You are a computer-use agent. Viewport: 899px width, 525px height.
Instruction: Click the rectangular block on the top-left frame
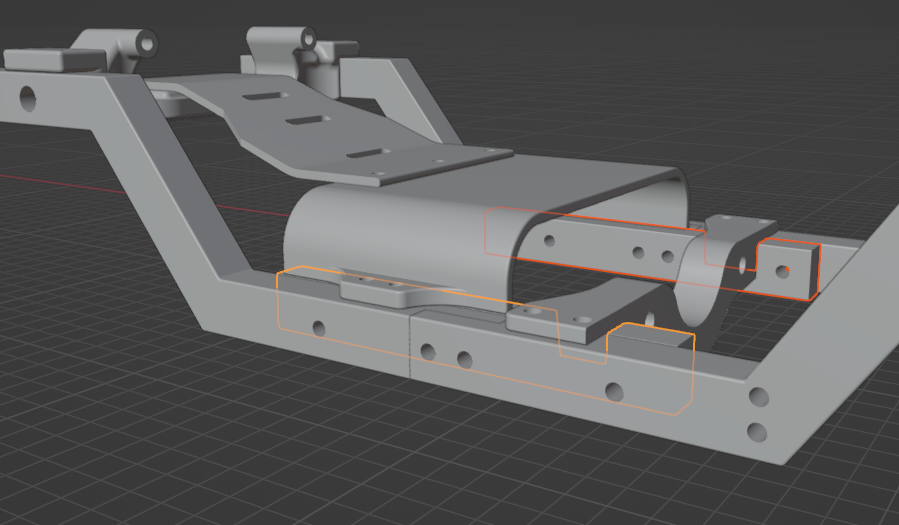click(54, 60)
